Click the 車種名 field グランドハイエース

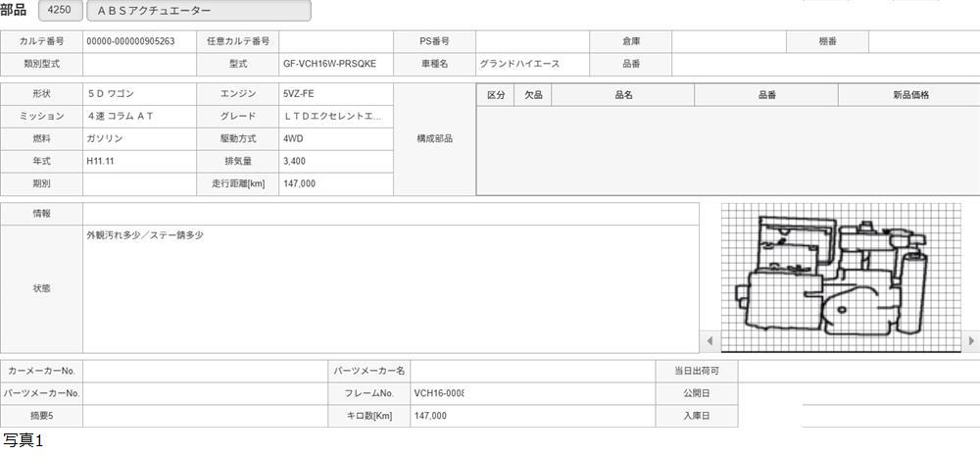point(532,64)
